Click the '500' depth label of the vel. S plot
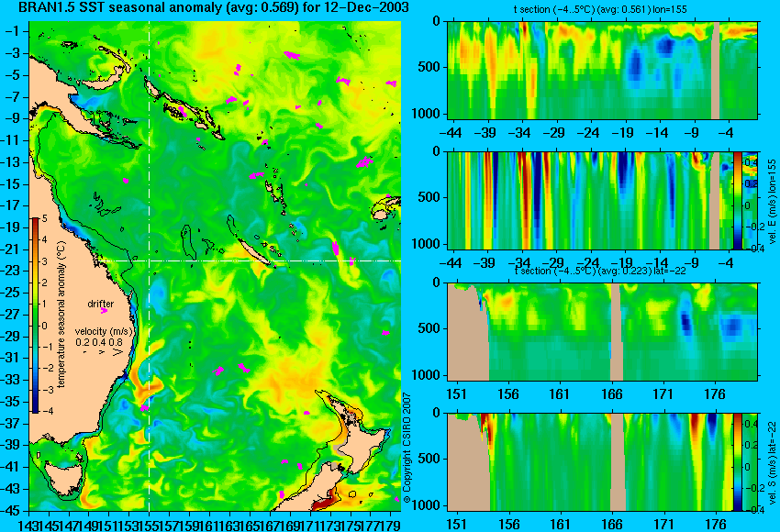780x532 pixels. [429, 459]
